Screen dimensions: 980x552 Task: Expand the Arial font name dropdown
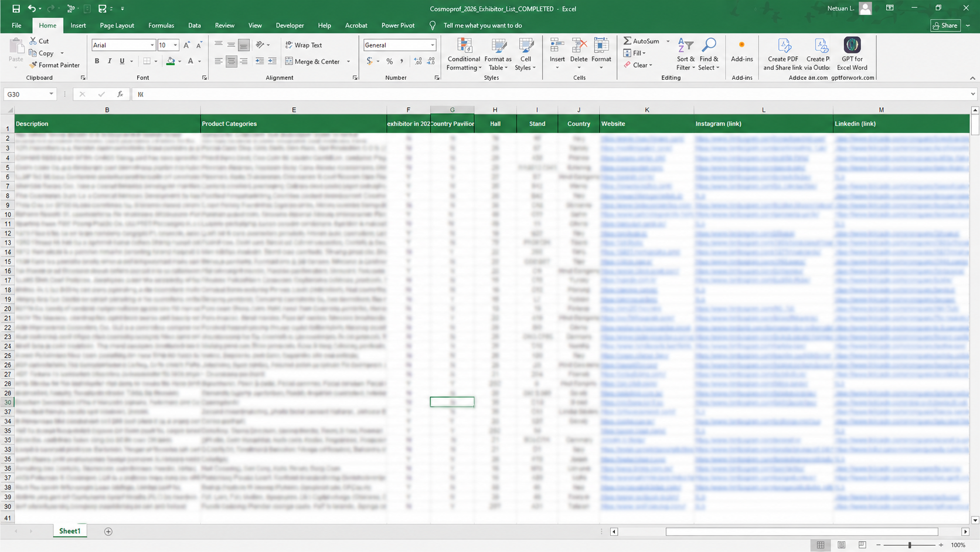point(152,45)
